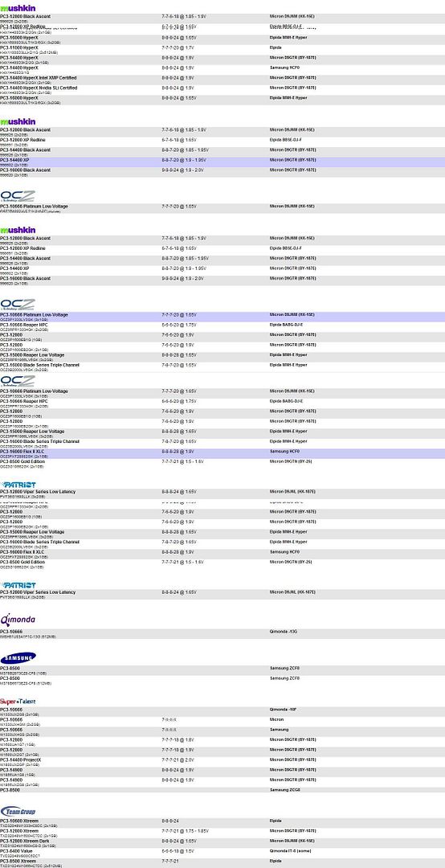Click the Qimonda -13G chip cell
This screenshot has height=868, width=445.
(284, 632)
